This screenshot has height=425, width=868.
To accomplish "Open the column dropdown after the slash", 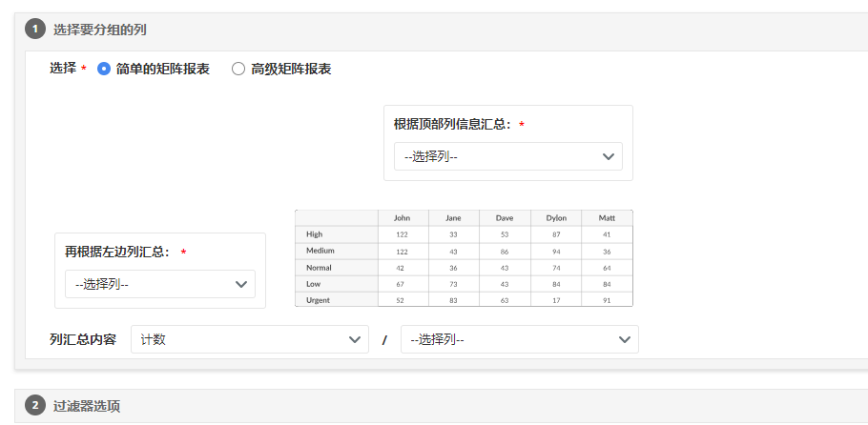I will 519,339.
